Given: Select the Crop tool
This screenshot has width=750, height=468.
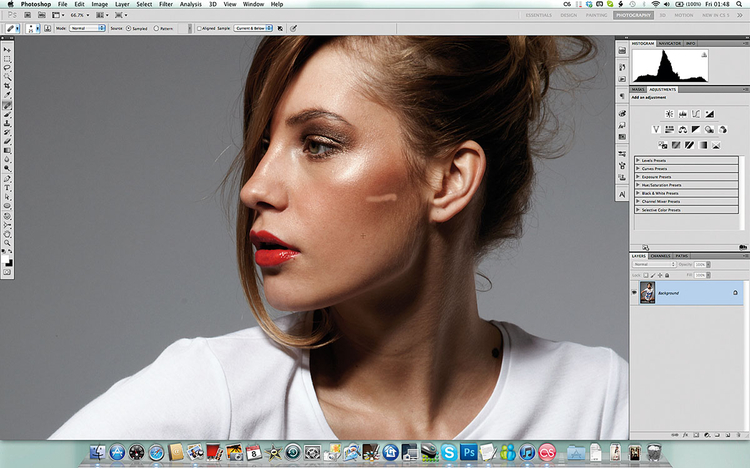Looking at the screenshot, I should (x=7, y=86).
